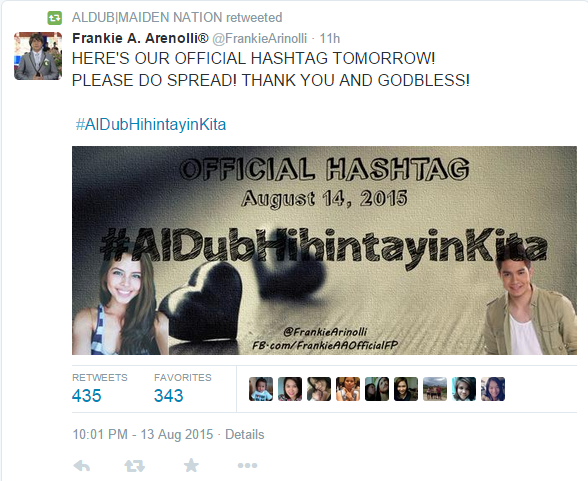This screenshot has width=588, height=481.
Task: Open the third favoriter avatar
Action: tap(319, 389)
